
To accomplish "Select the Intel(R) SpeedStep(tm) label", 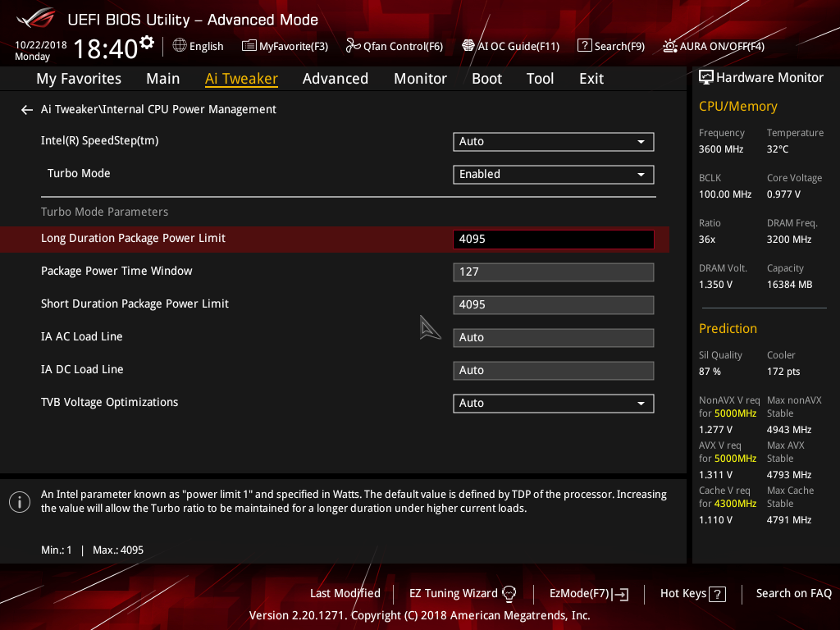I will (99, 141).
